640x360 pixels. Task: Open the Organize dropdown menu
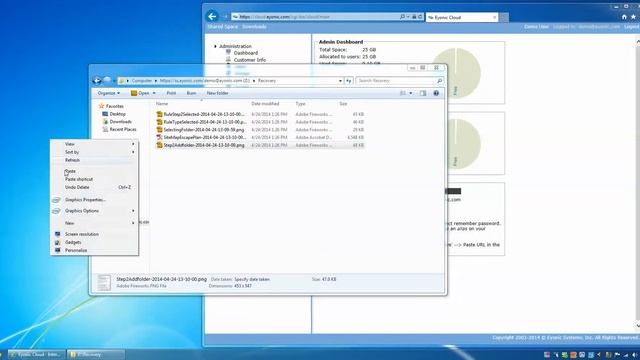coord(109,93)
